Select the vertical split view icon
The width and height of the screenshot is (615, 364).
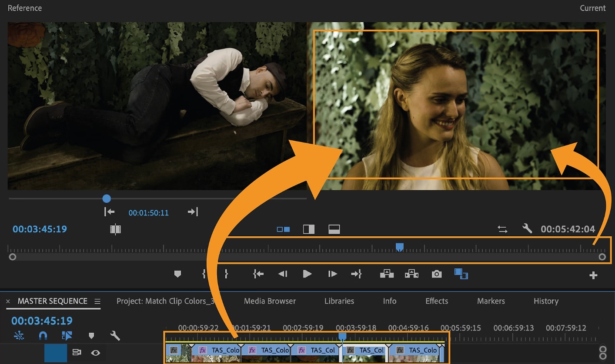click(308, 229)
